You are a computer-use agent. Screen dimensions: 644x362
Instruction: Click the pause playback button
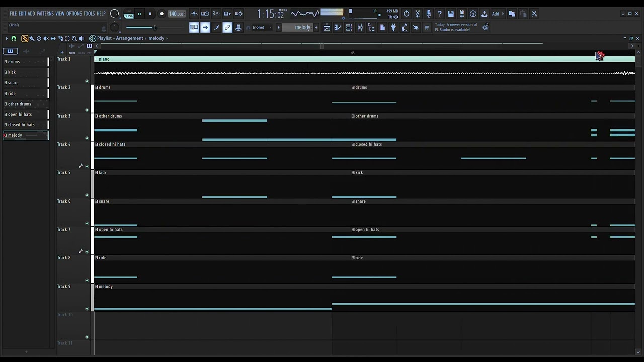(139, 14)
